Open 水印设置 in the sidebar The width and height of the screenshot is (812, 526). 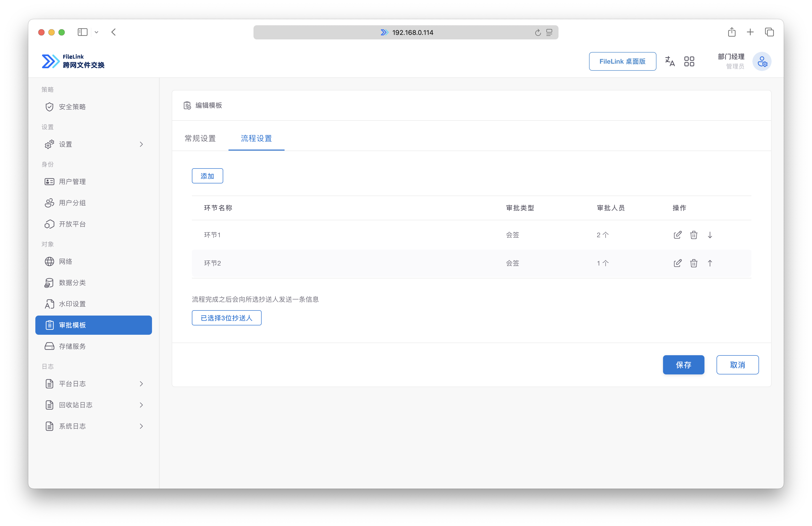click(93, 304)
